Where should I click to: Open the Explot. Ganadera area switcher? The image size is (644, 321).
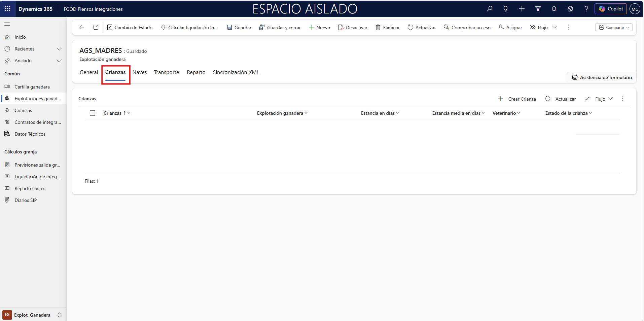pyautogui.click(x=32, y=315)
